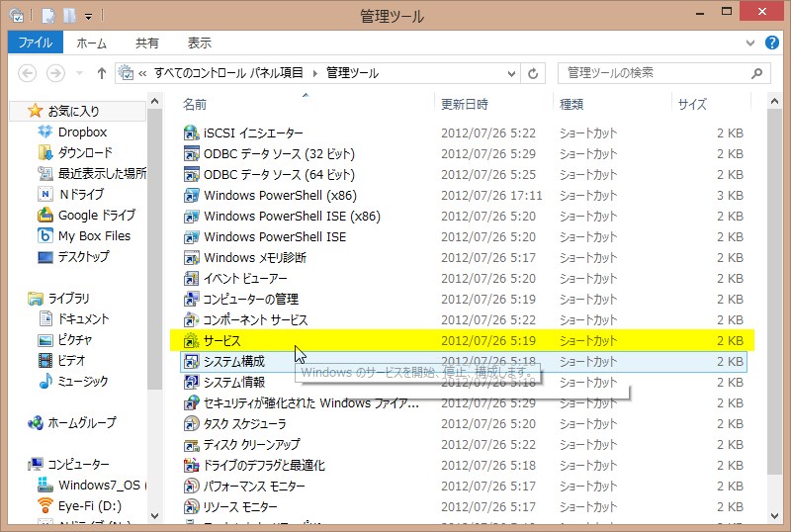Select the リソース モニター icon
Viewport: 791px width, 532px height.
click(x=191, y=506)
